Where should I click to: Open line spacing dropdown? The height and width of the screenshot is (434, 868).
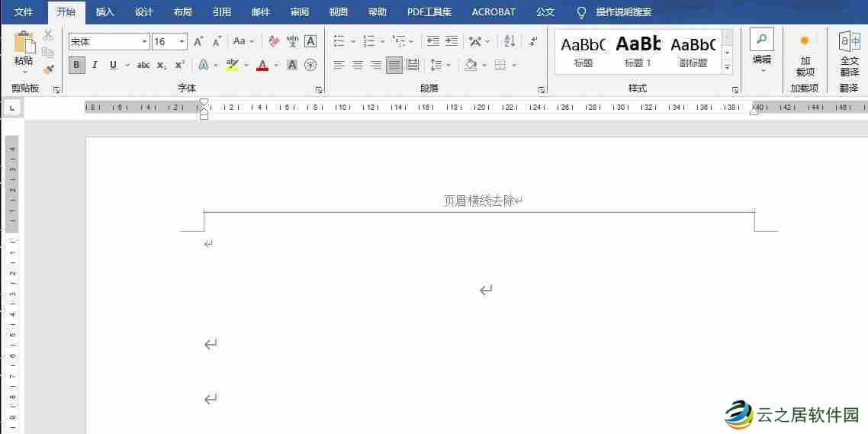(448, 66)
